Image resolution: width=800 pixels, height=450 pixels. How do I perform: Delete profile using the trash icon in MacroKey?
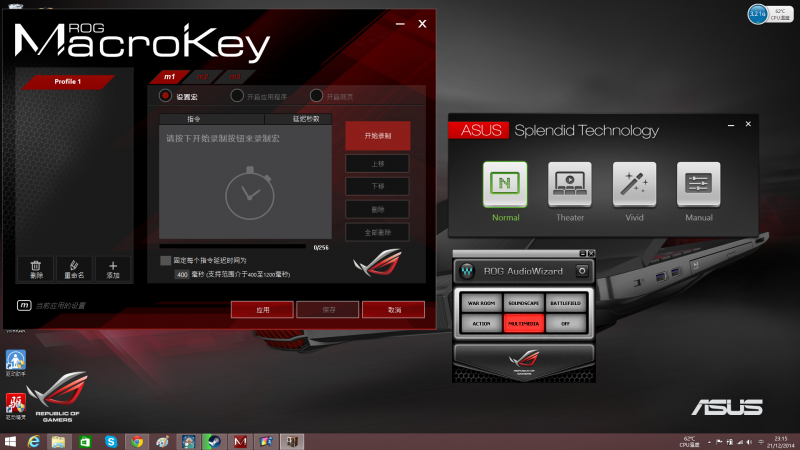(x=36, y=268)
